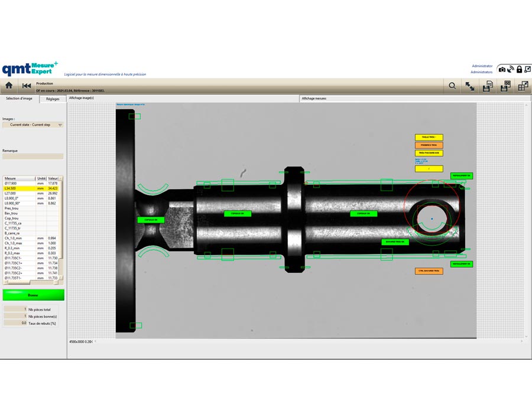Select the Ø17.900 measurement row
Image resolution: width=532 pixels, height=420 pixels.
tap(31, 183)
